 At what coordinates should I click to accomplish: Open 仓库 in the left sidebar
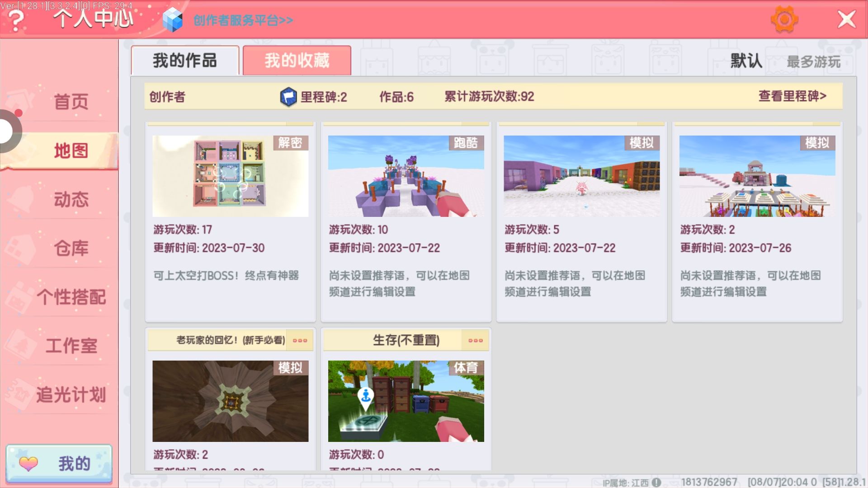point(71,248)
